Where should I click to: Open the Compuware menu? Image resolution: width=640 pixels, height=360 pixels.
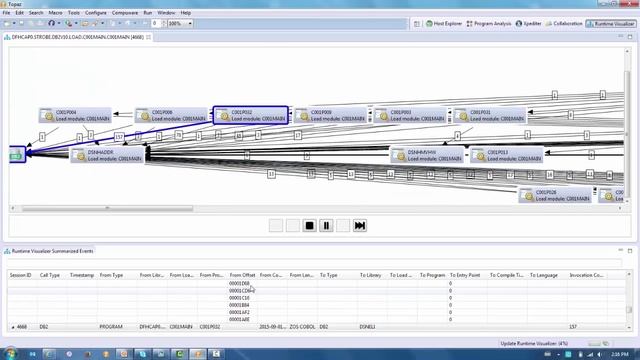(x=125, y=13)
